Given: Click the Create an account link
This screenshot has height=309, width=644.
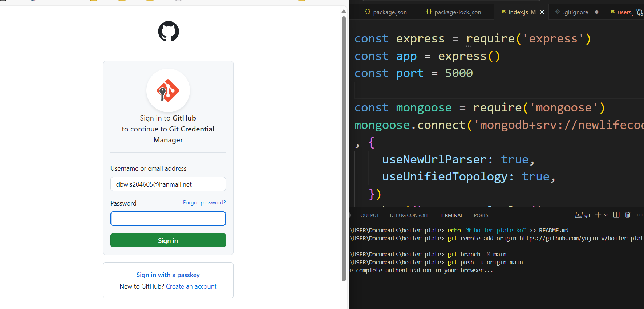Looking at the screenshot, I should click(191, 286).
